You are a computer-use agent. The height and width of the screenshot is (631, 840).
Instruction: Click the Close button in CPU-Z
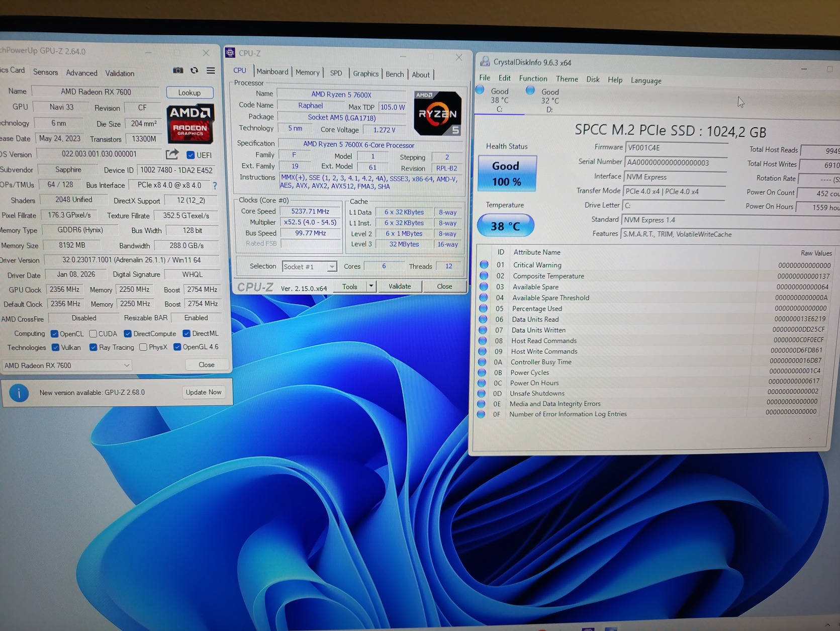pyautogui.click(x=444, y=286)
